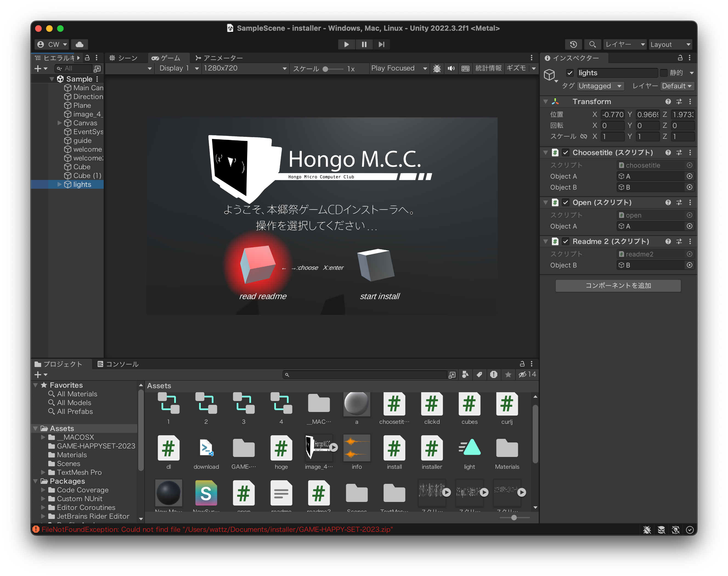Toggle the lights object active checkbox

click(x=570, y=73)
